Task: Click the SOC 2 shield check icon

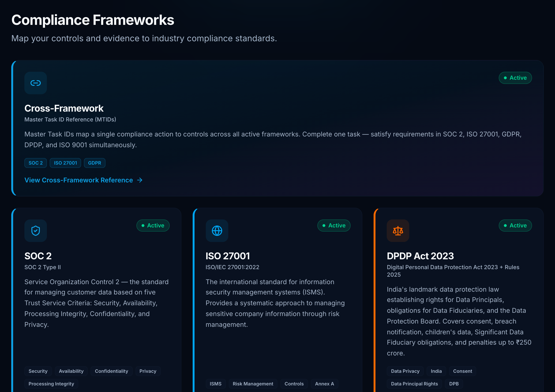Action: coord(36,230)
